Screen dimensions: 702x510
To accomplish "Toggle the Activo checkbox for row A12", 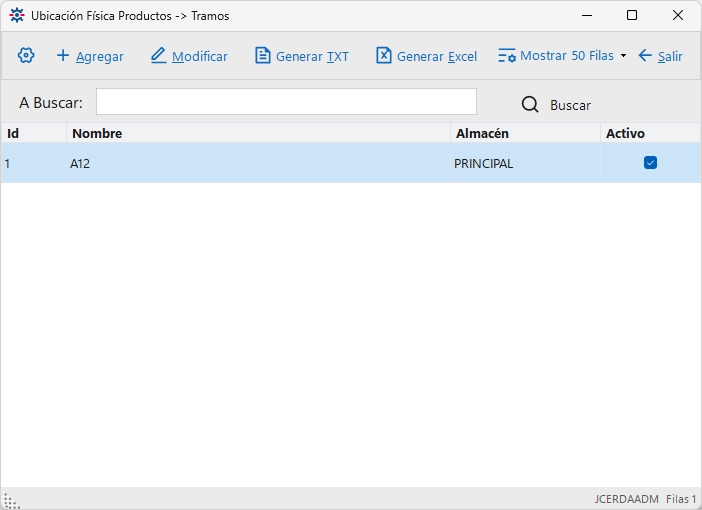I will coord(650,163).
